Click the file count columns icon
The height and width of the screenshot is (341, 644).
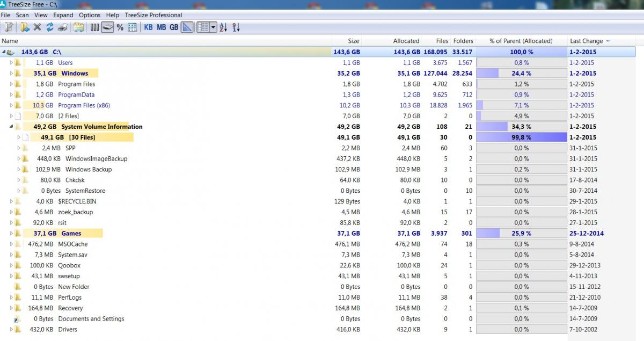click(x=95, y=27)
